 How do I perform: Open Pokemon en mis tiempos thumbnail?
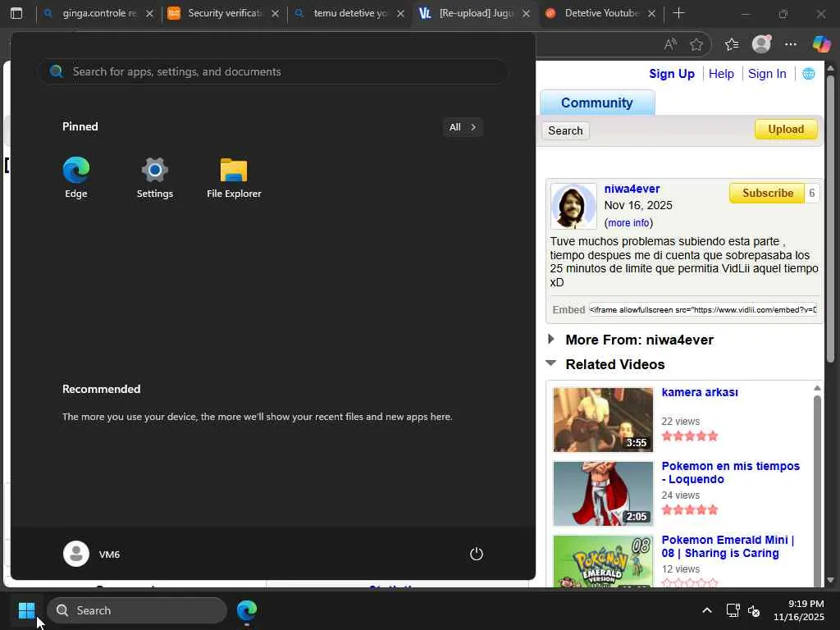(603, 494)
